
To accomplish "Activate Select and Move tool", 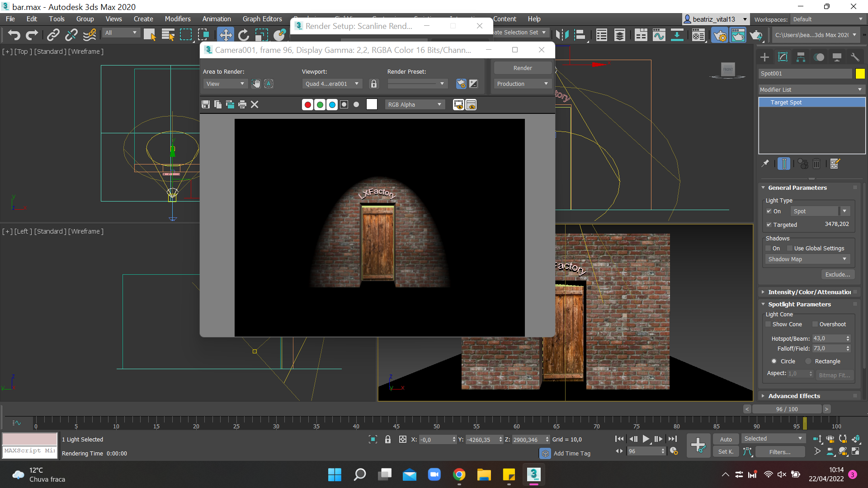I will pos(225,35).
